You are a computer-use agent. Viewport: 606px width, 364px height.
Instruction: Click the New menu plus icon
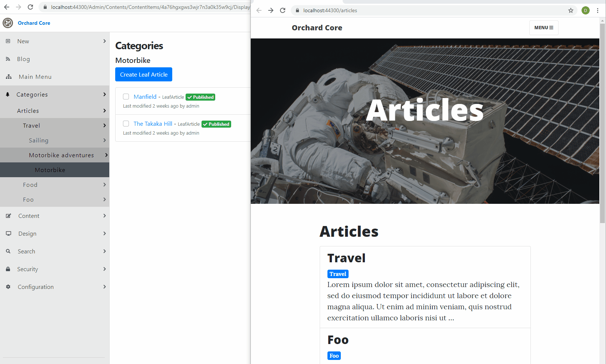(x=8, y=41)
